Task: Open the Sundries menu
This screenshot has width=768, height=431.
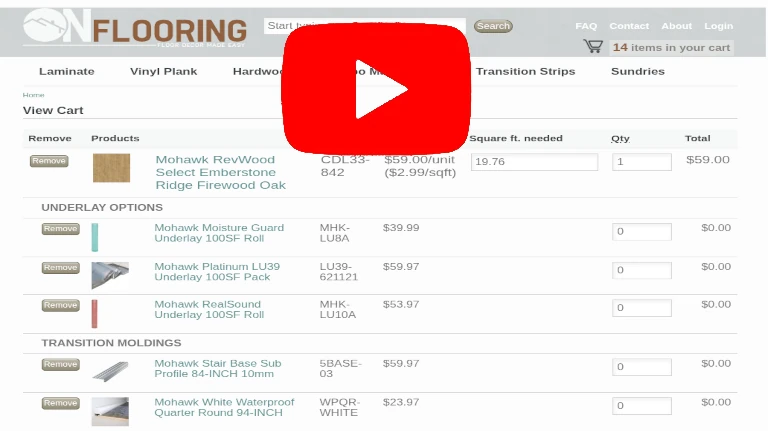Action: pyautogui.click(x=638, y=72)
